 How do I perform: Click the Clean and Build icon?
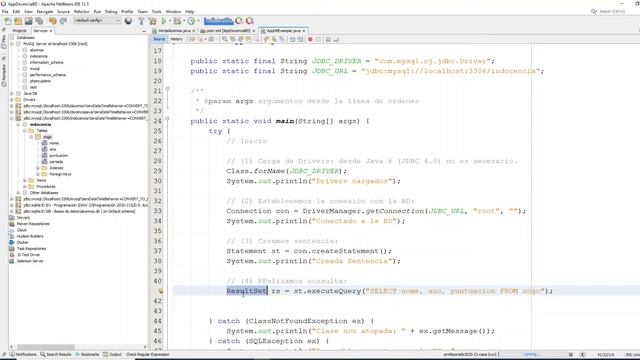[153, 20]
